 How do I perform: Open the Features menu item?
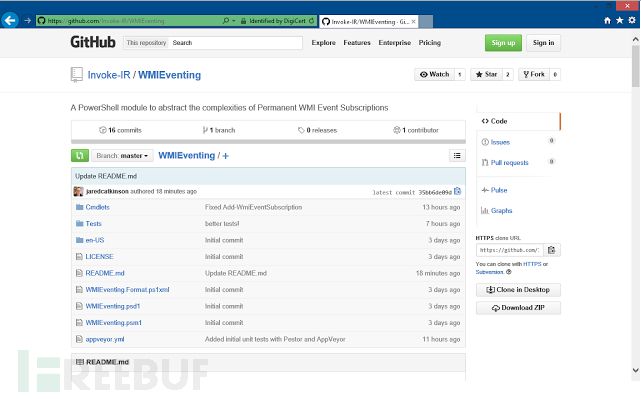(x=357, y=43)
